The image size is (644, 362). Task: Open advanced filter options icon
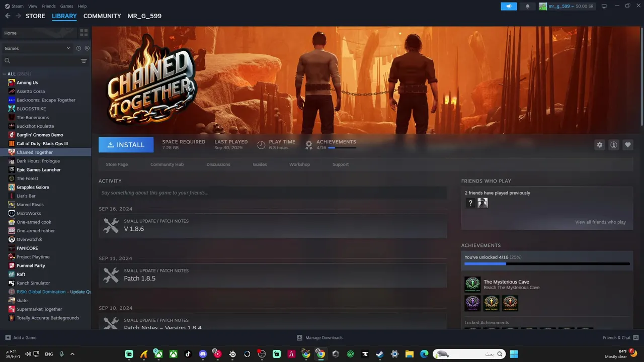tap(84, 61)
